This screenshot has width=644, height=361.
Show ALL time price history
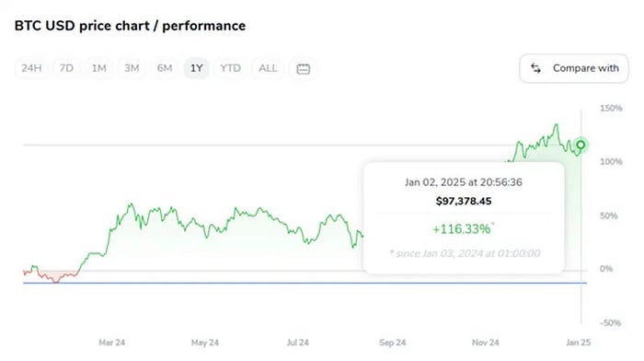click(x=268, y=68)
